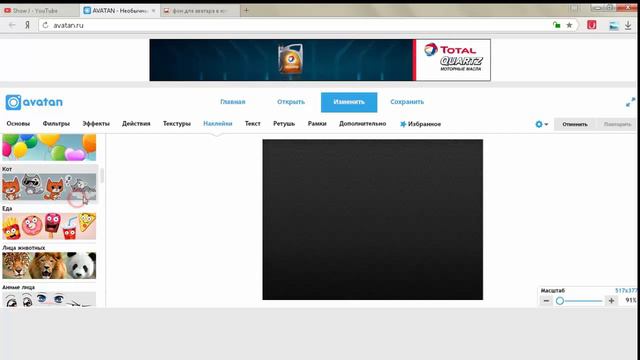Click the Избранное puzzle star icon
This screenshot has height=360, width=640.
click(403, 124)
